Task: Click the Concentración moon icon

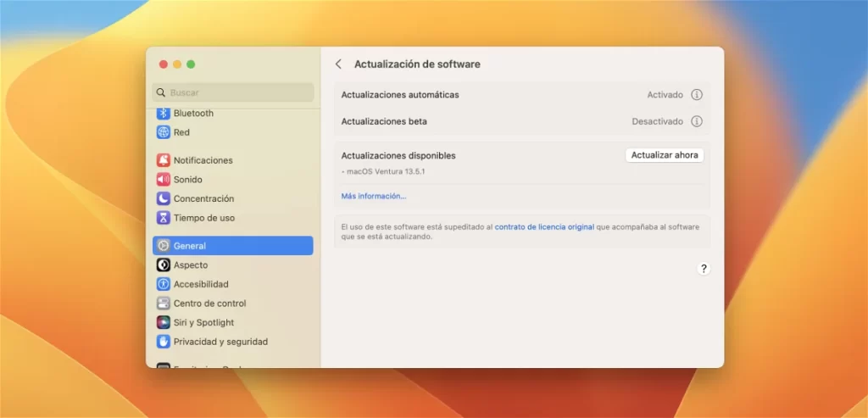Action: tap(164, 198)
